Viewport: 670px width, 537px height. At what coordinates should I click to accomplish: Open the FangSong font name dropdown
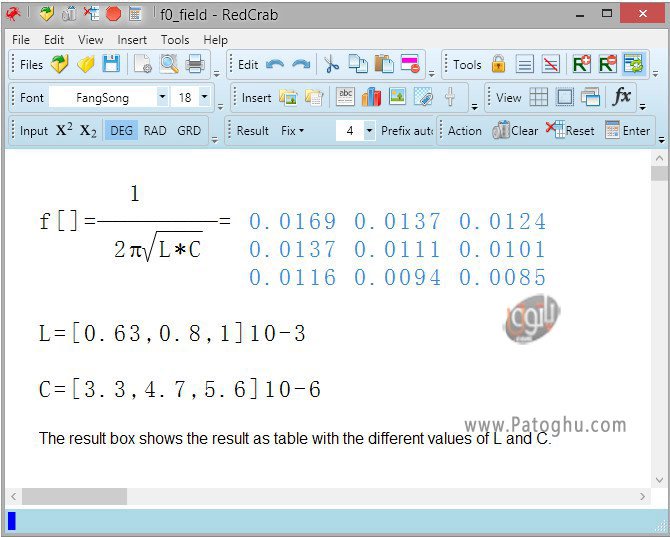coord(162,97)
